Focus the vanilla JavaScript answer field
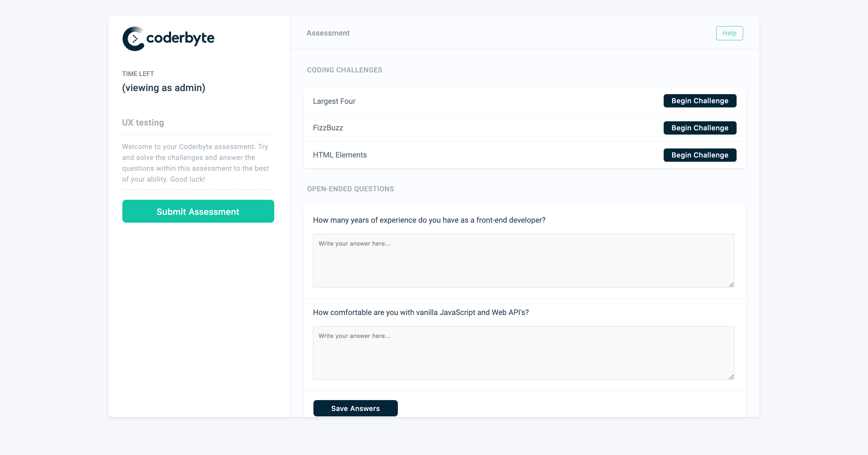 [x=523, y=353]
